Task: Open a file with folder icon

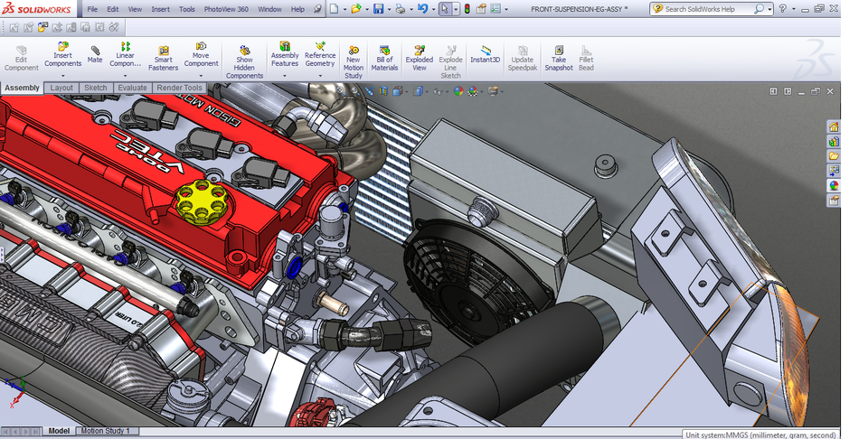Action: click(x=356, y=9)
